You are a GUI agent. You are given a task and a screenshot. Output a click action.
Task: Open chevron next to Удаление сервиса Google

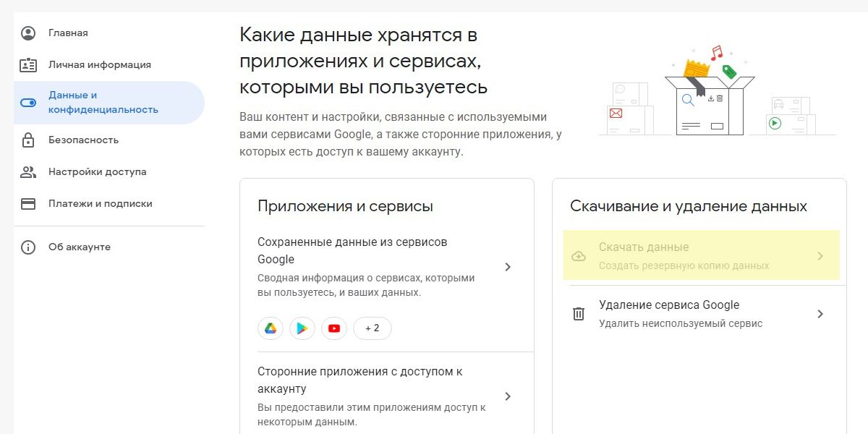pos(820,314)
